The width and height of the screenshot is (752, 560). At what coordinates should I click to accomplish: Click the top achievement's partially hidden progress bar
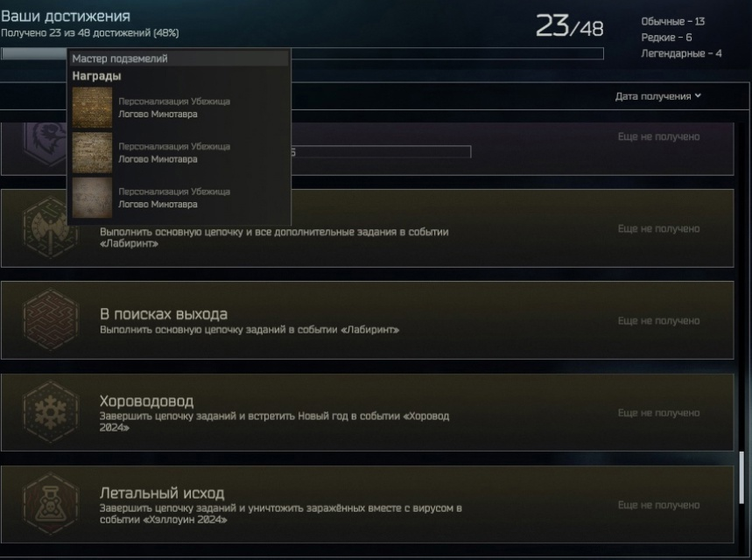pyautogui.click(x=382, y=152)
